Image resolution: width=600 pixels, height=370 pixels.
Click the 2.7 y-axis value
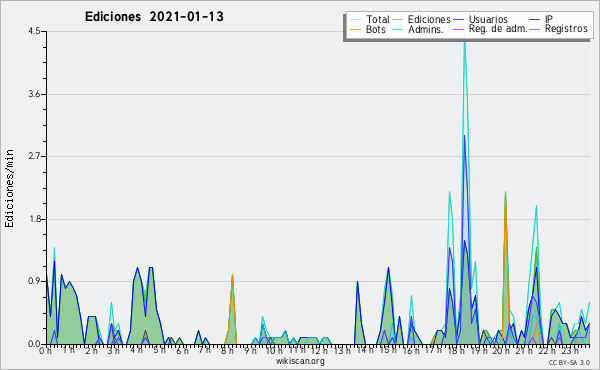pos(34,156)
